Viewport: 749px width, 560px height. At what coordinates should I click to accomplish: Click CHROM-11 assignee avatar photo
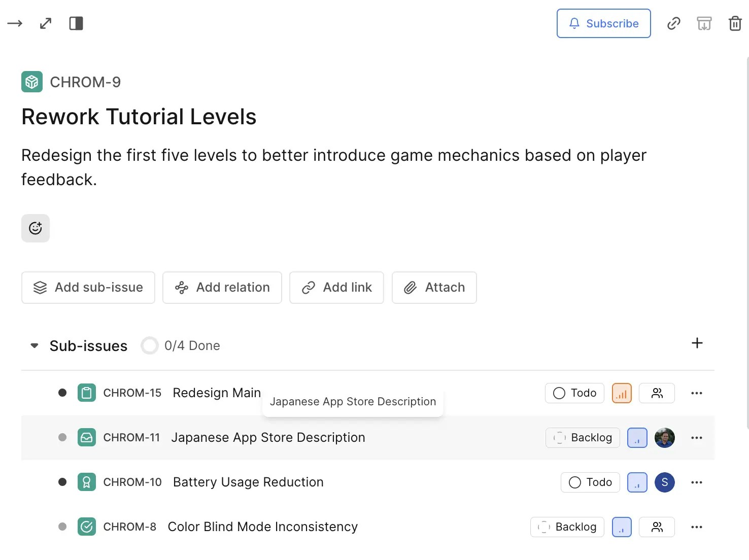coord(665,438)
